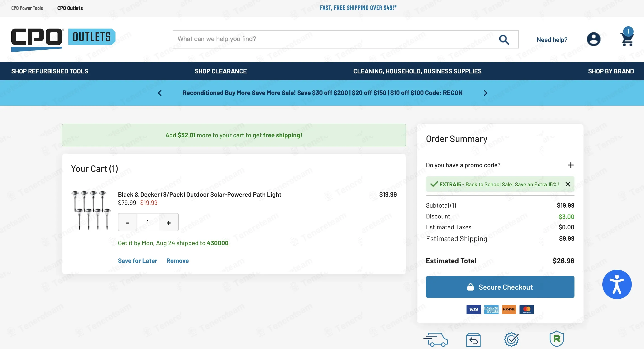Open Shop Refurbished Tools menu
Viewport: 644px width, 349px height.
click(x=50, y=71)
